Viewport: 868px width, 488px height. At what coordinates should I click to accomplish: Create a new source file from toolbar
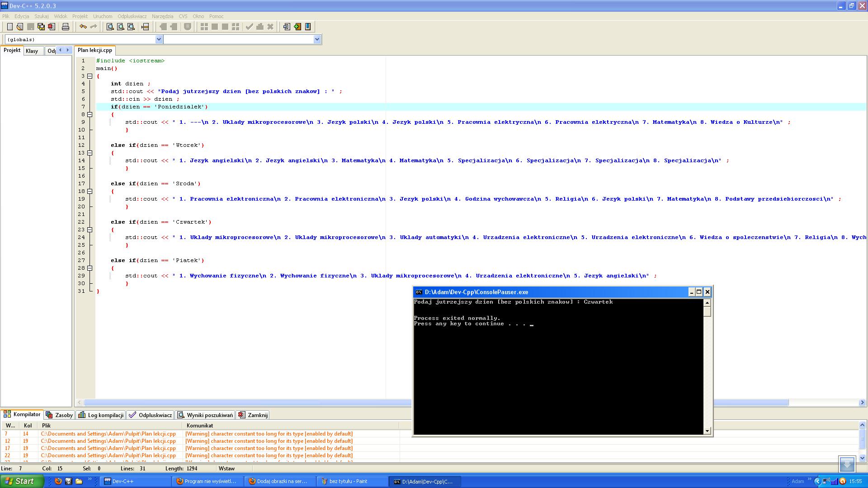coord(9,27)
